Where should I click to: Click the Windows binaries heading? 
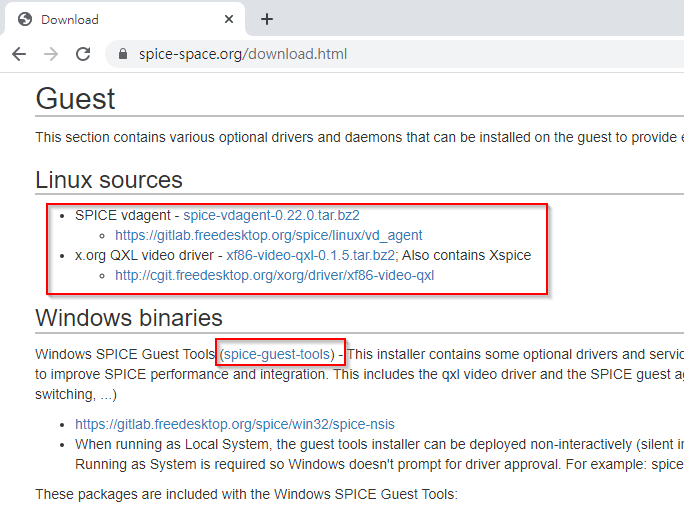click(x=129, y=318)
